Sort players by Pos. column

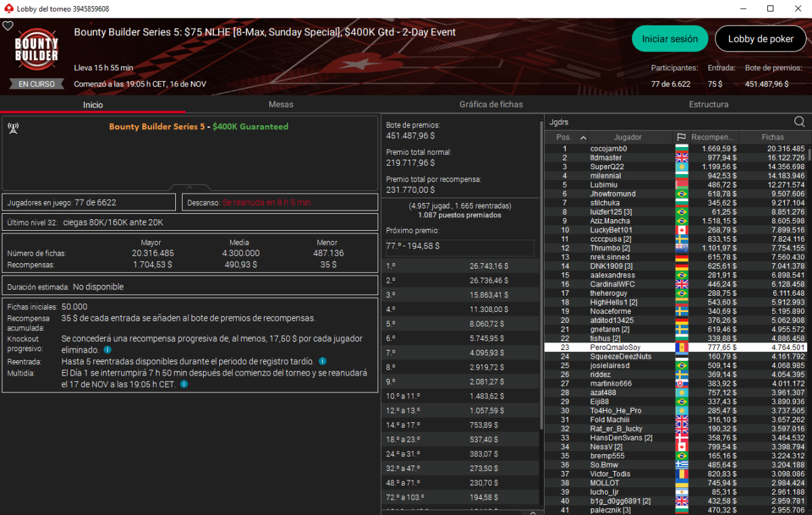click(x=568, y=137)
